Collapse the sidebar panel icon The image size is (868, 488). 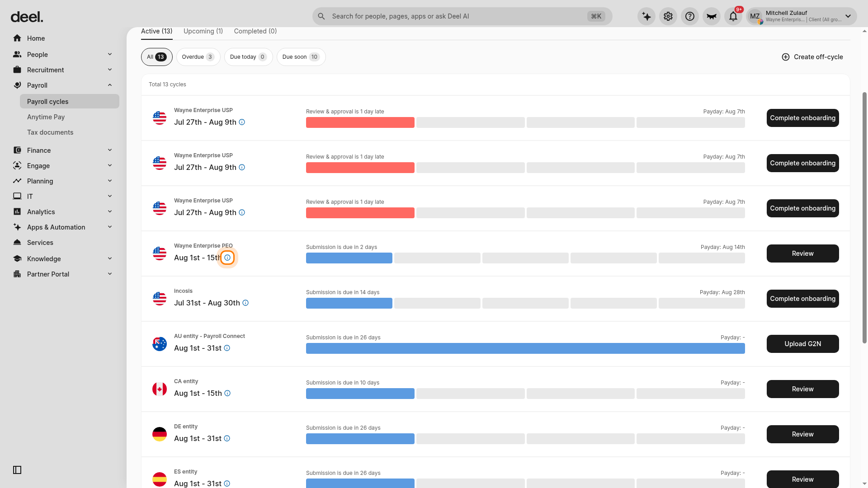pyautogui.click(x=17, y=470)
